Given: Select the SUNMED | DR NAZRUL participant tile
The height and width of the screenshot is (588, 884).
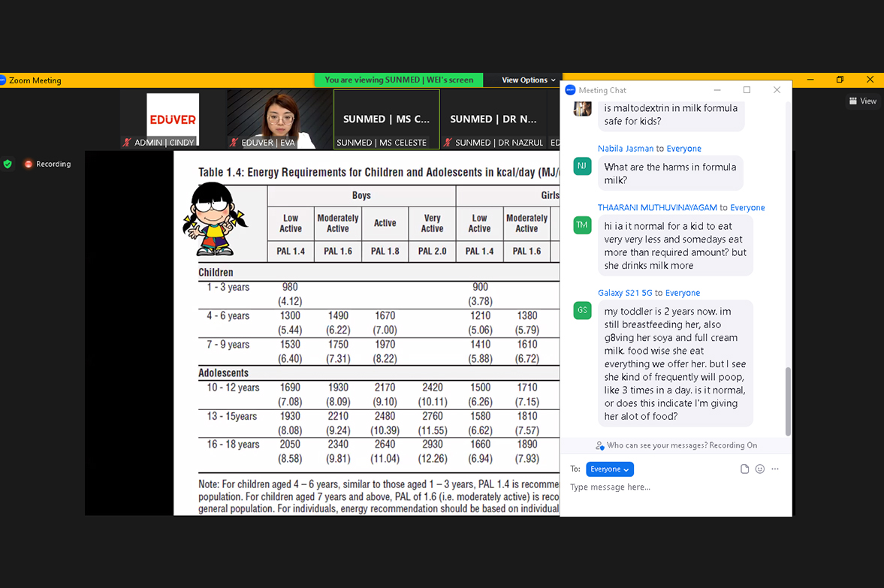Looking at the screenshot, I should pyautogui.click(x=493, y=119).
